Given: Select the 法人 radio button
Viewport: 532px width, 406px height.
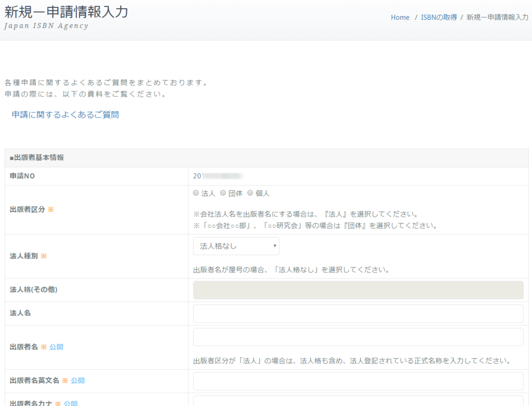Looking at the screenshot, I should pyautogui.click(x=196, y=193).
